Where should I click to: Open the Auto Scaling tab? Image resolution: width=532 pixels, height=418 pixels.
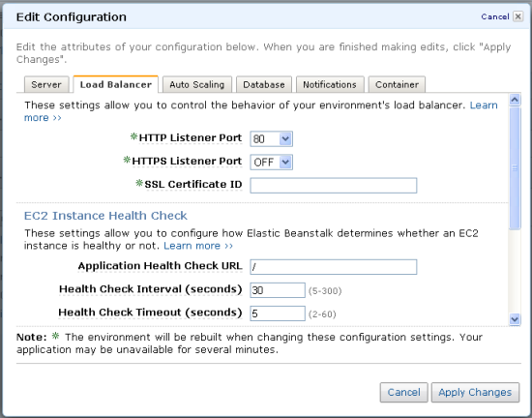coord(197,84)
